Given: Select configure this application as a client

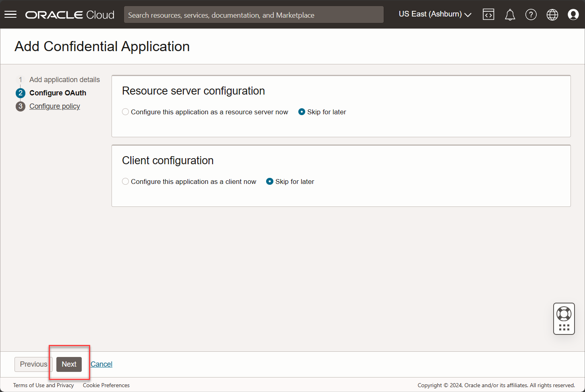Looking at the screenshot, I should [125, 181].
